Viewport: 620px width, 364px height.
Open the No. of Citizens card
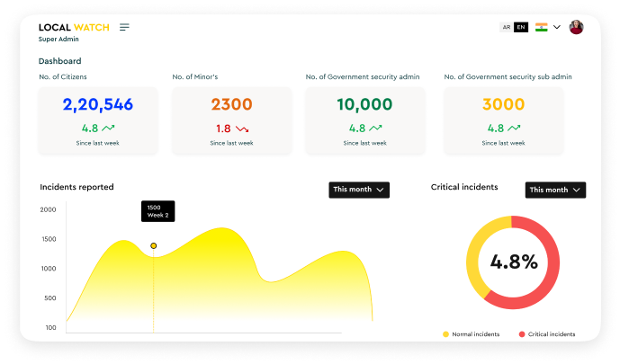(x=98, y=120)
